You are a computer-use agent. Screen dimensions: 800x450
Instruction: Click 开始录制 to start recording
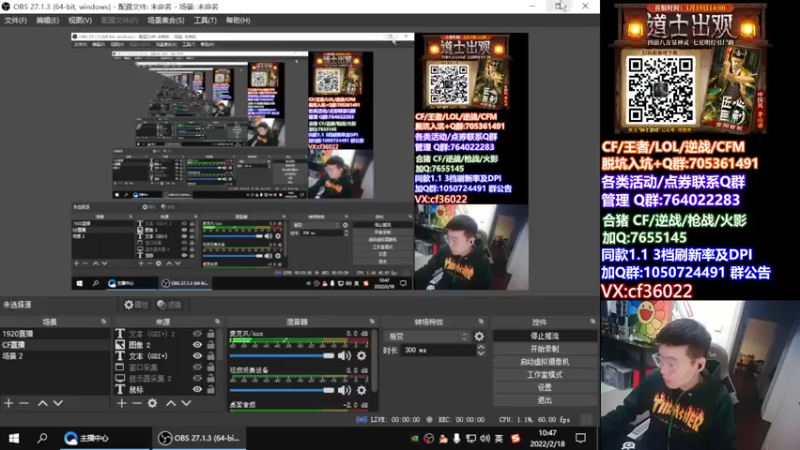544,349
